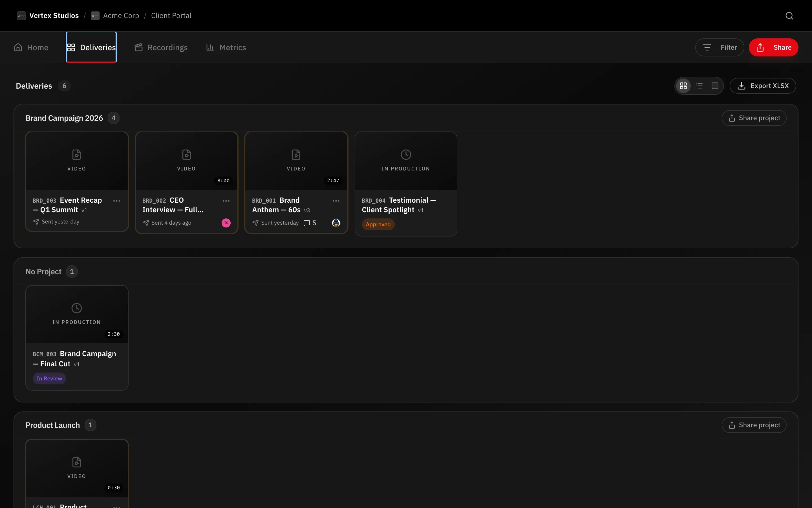Select the Deliveries tab

tap(91, 48)
